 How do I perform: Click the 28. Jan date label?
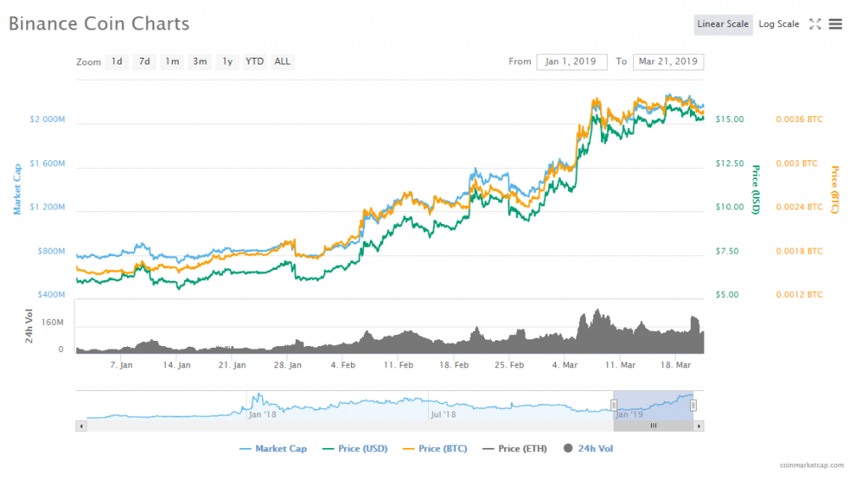pyautogui.click(x=287, y=365)
